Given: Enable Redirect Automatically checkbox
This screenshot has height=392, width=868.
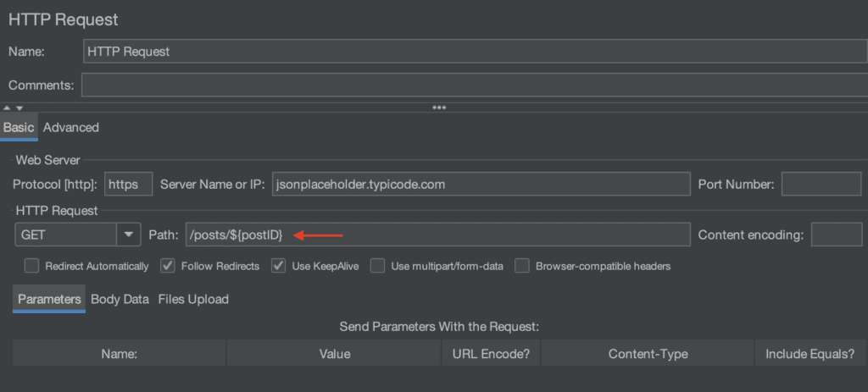Looking at the screenshot, I should 31,266.
